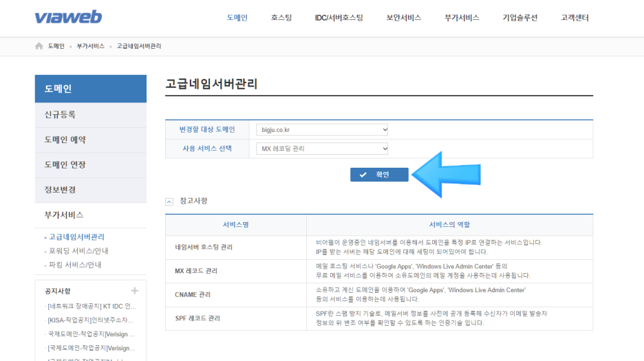Open the IDC/서버호스팅 top menu
The width and height of the screenshot is (644, 361).
click(x=339, y=18)
